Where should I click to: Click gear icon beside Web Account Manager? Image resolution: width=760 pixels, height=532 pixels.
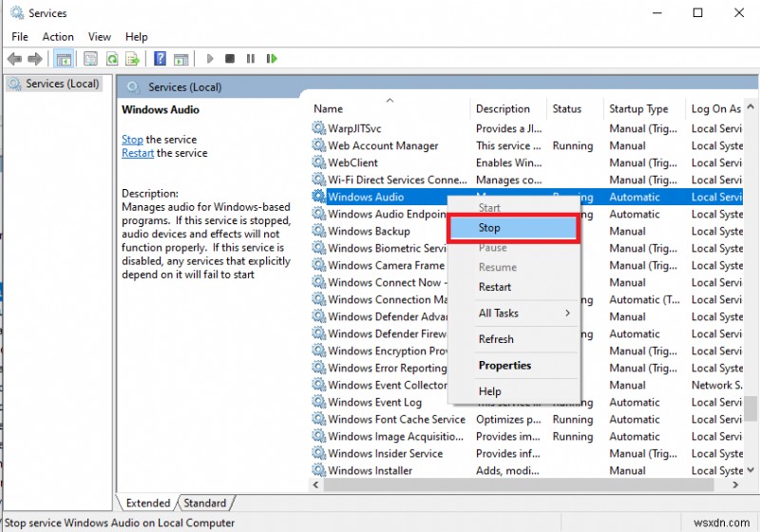[318, 144]
